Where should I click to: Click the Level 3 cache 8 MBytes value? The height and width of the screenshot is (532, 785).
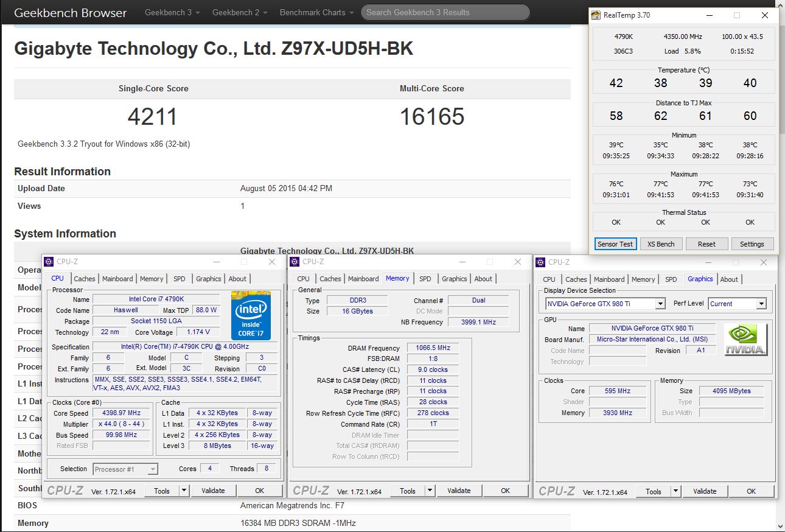pyautogui.click(x=218, y=446)
